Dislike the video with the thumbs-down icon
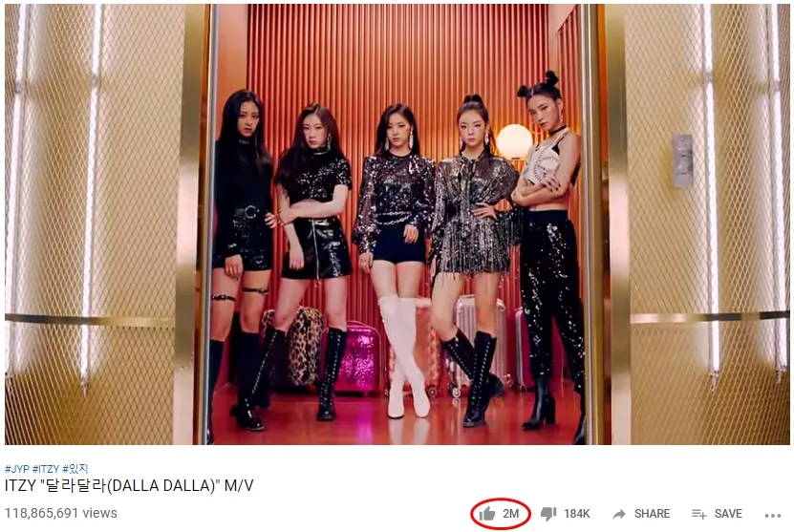Image resolution: width=794 pixels, height=532 pixels. coord(548,514)
